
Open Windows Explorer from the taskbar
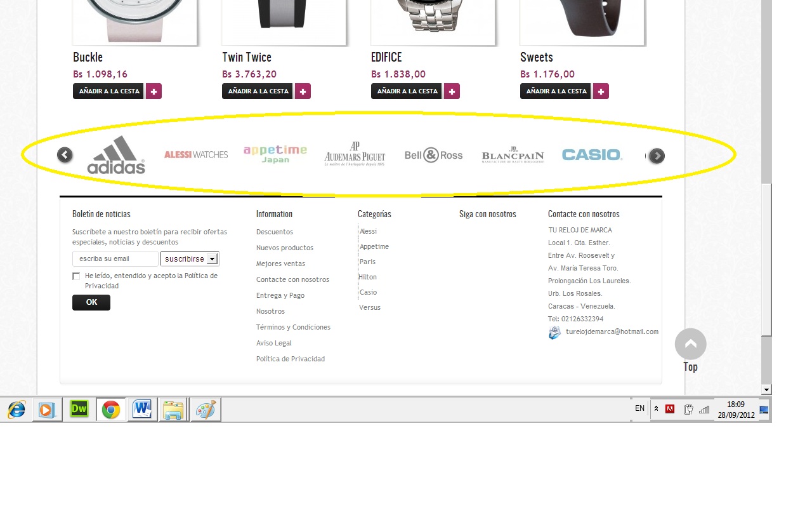(x=174, y=410)
